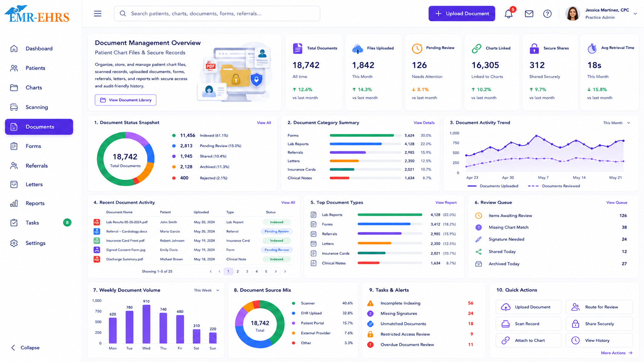Click file icon for Referral – Cardiology.docx
This screenshot has width=644, height=362.
(x=97, y=232)
